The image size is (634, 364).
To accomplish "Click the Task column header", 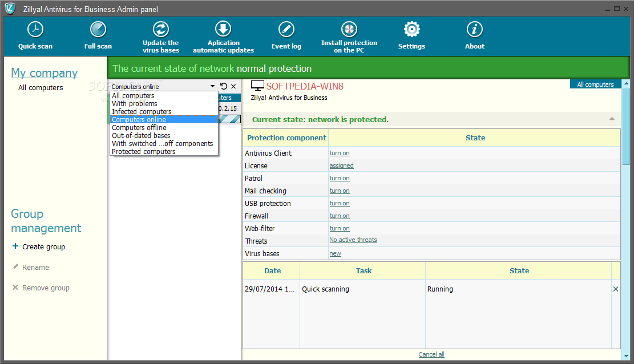I will (x=363, y=270).
